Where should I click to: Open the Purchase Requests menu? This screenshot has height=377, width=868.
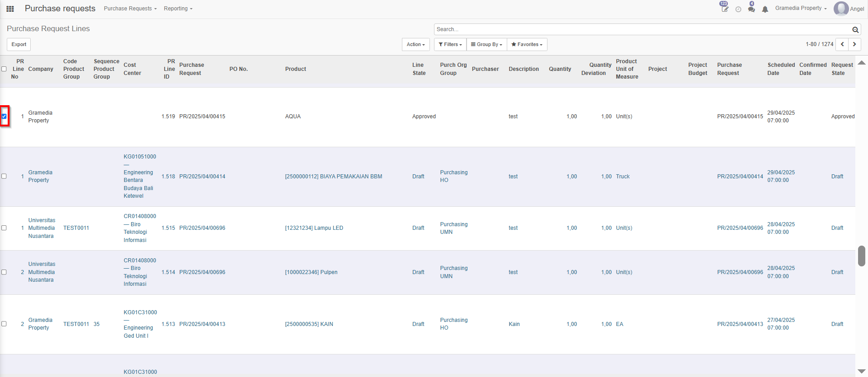[x=130, y=9]
